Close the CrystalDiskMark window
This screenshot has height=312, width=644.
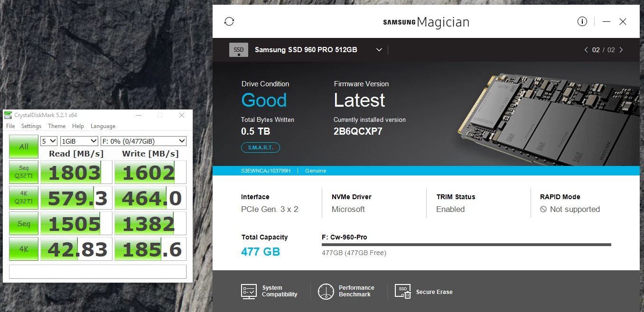click(182, 115)
